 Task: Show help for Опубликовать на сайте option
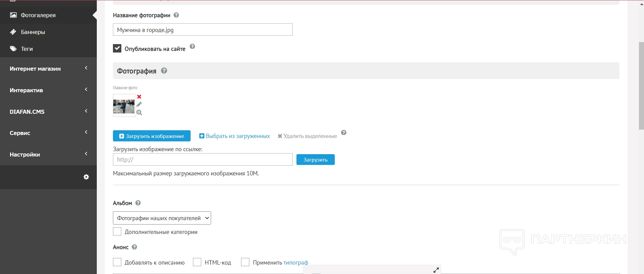[x=192, y=46]
